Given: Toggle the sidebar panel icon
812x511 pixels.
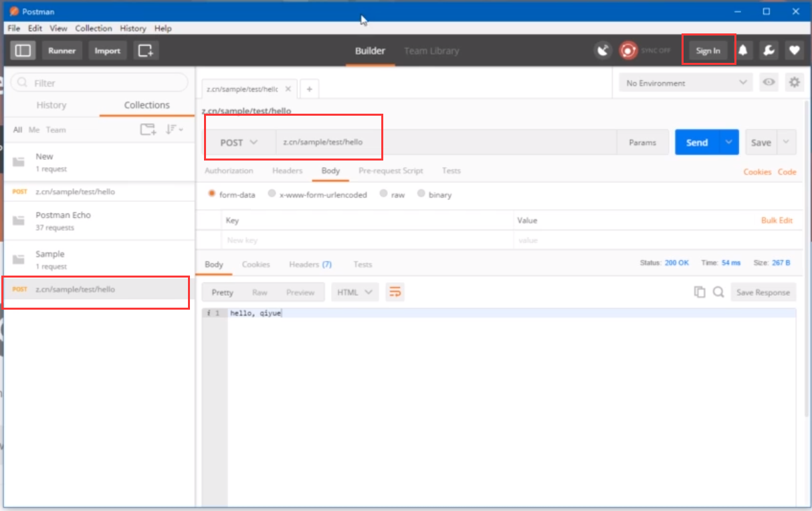Looking at the screenshot, I should pos(23,50).
